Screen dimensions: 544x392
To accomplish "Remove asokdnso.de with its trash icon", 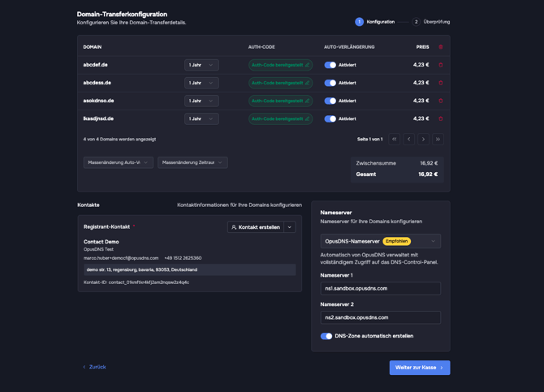I will [441, 101].
